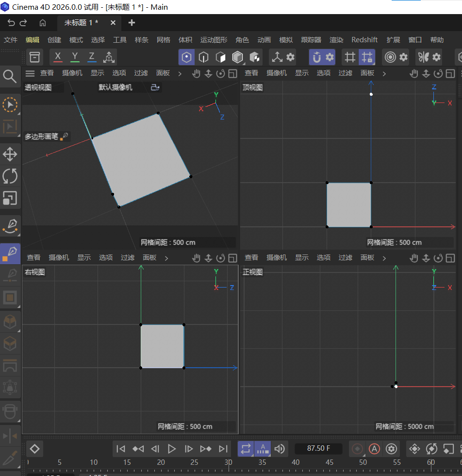This screenshot has width=462, height=476.
Task: Open the 渲染 menu
Action: (336, 39)
